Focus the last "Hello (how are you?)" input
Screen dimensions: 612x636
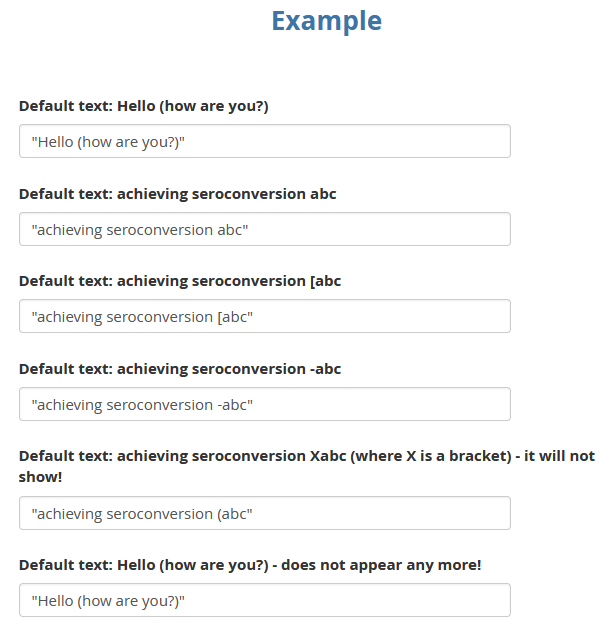(264, 600)
